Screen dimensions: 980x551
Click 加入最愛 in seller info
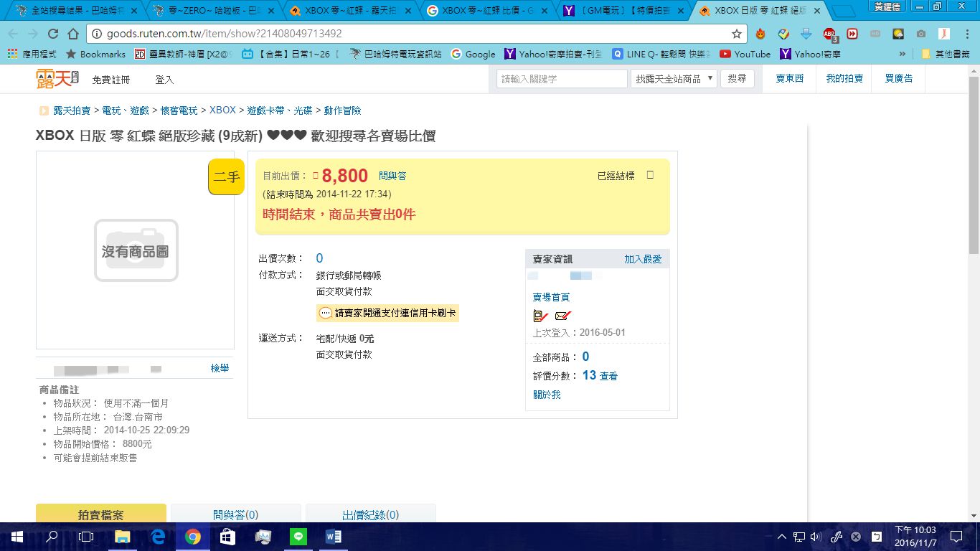click(643, 259)
